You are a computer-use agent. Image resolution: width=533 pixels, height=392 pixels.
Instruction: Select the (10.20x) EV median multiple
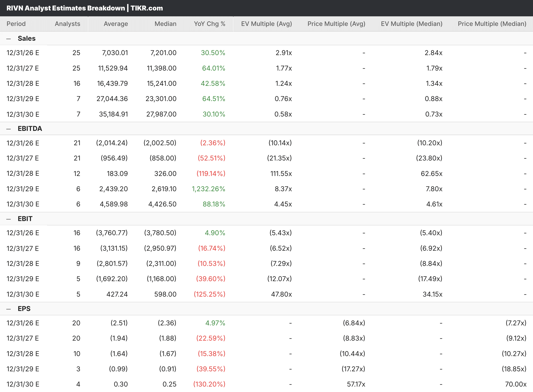tap(430, 143)
